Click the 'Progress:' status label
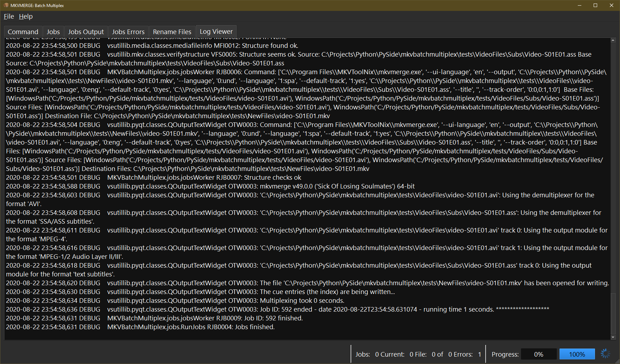 (x=505, y=354)
